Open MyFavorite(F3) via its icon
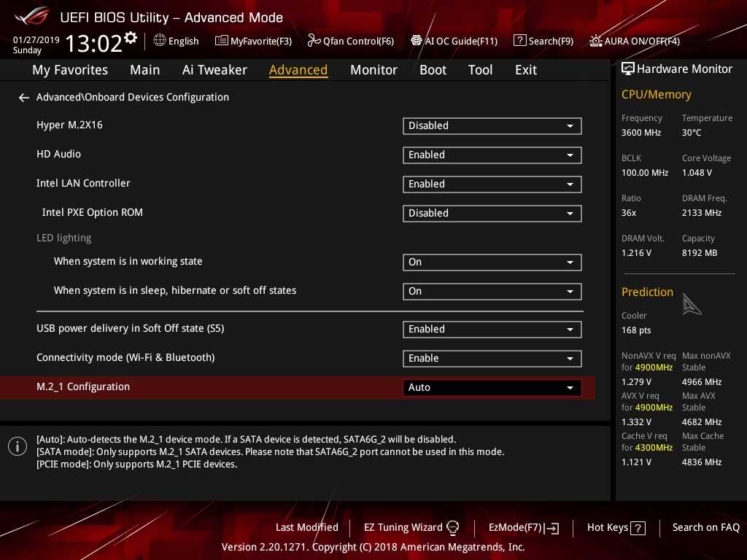Screen dimensions: 747x560 tap(222, 41)
